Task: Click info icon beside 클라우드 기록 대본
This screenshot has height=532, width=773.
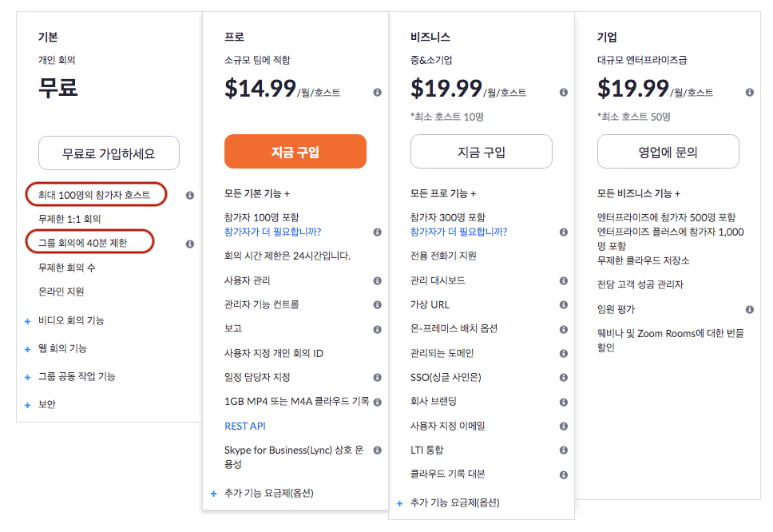Action: click(563, 474)
